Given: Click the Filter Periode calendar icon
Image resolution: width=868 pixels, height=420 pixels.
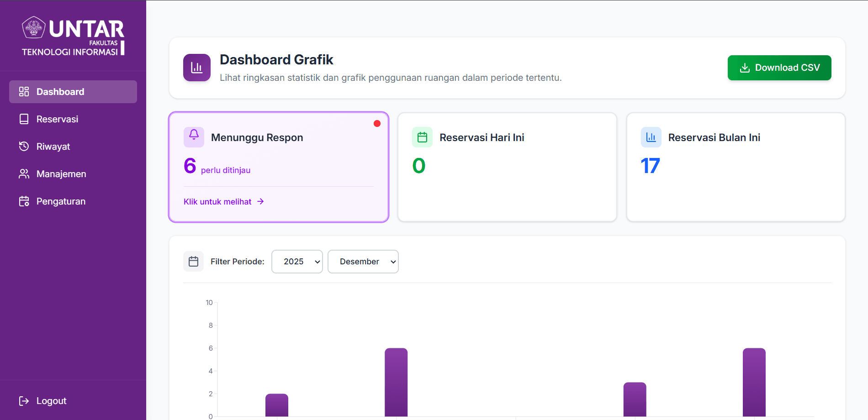Looking at the screenshot, I should click(x=193, y=262).
